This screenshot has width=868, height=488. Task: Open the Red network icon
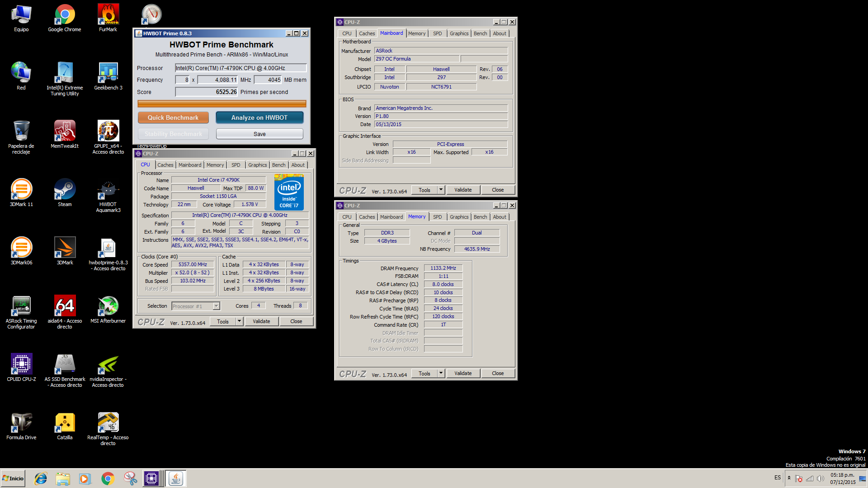point(21,76)
